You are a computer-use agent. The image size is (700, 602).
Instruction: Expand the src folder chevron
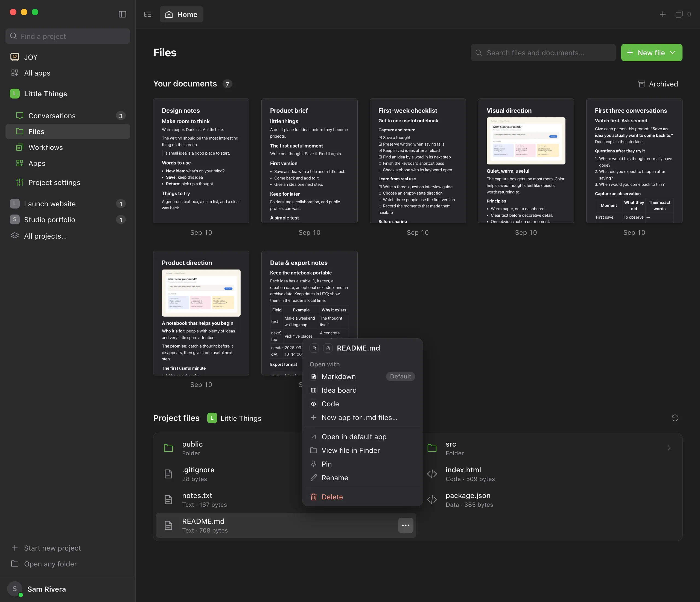coord(669,448)
